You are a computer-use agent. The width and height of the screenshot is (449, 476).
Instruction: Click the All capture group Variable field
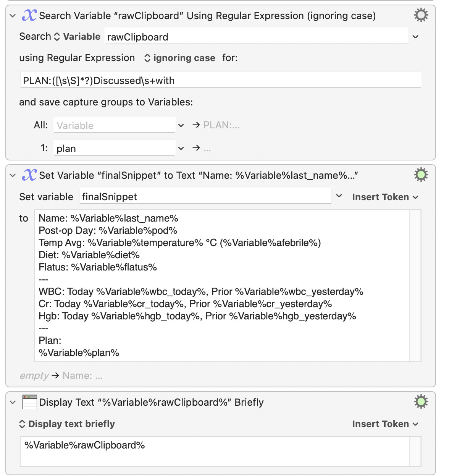114,125
